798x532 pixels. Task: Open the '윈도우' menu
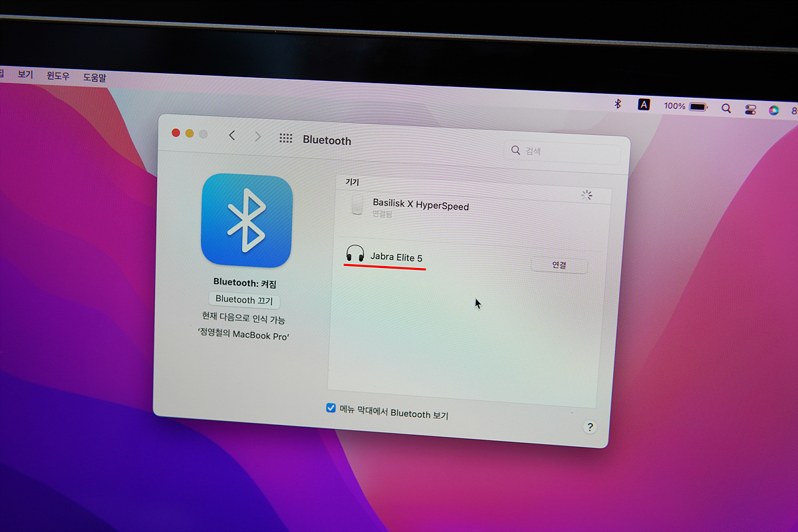(x=58, y=76)
